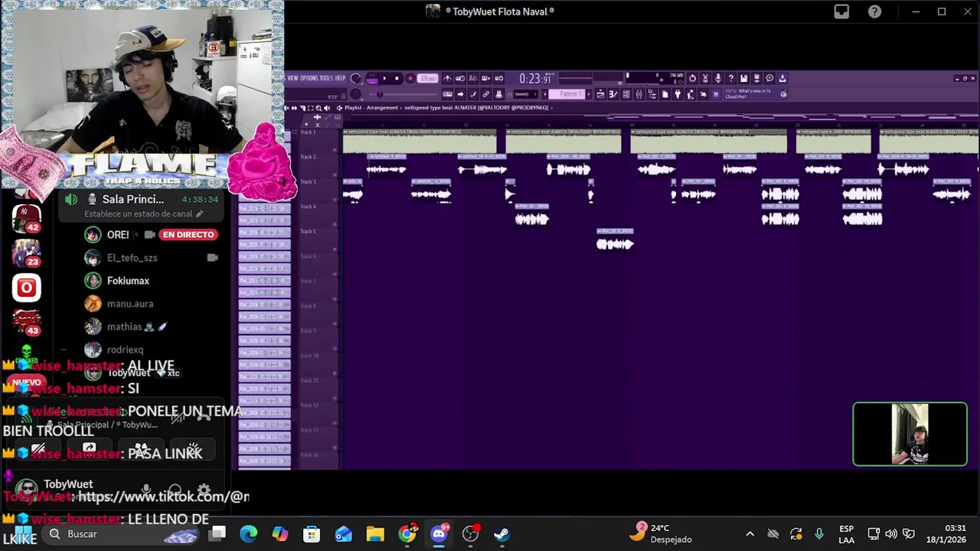
Task: Click the 0:23:91 time display
Action: [535, 78]
